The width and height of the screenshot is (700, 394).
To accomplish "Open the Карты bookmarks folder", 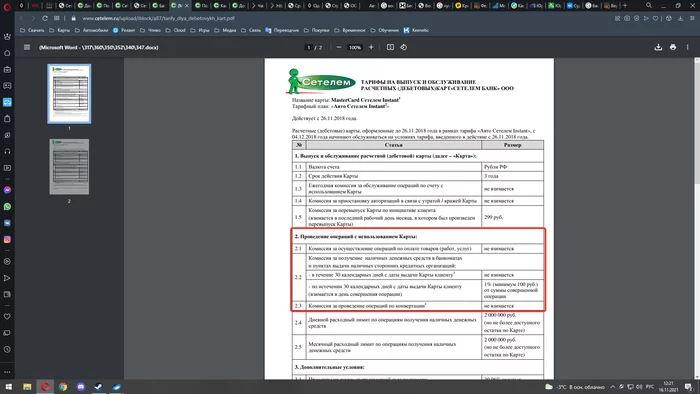I will [x=60, y=30].
